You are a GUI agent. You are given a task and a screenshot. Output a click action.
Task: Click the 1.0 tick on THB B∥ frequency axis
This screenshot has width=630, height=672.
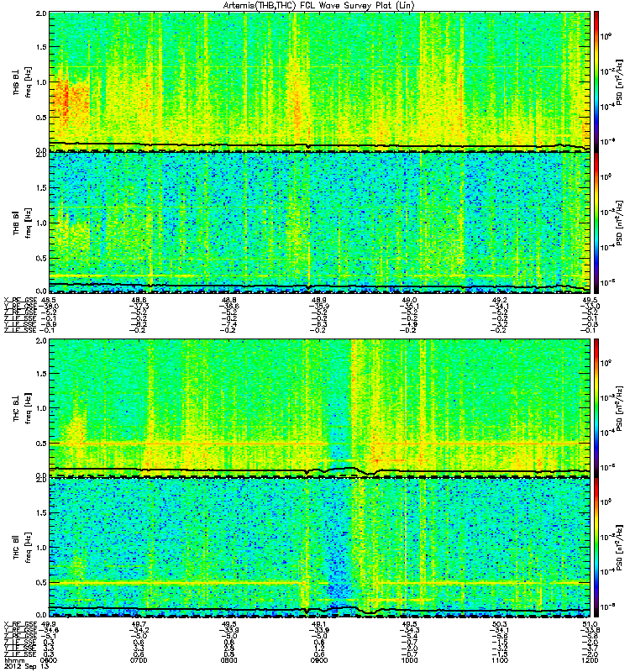pyautogui.click(x=41, y=223)
